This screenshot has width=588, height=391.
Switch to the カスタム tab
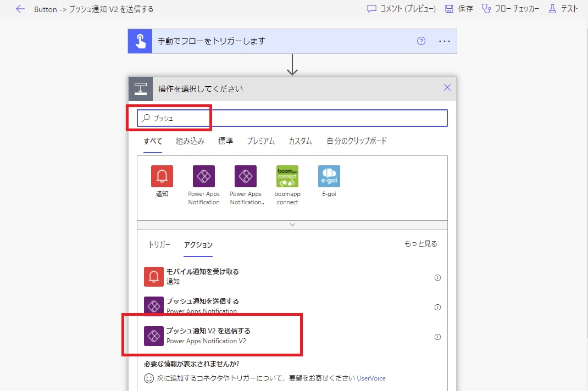click(300, 141)
